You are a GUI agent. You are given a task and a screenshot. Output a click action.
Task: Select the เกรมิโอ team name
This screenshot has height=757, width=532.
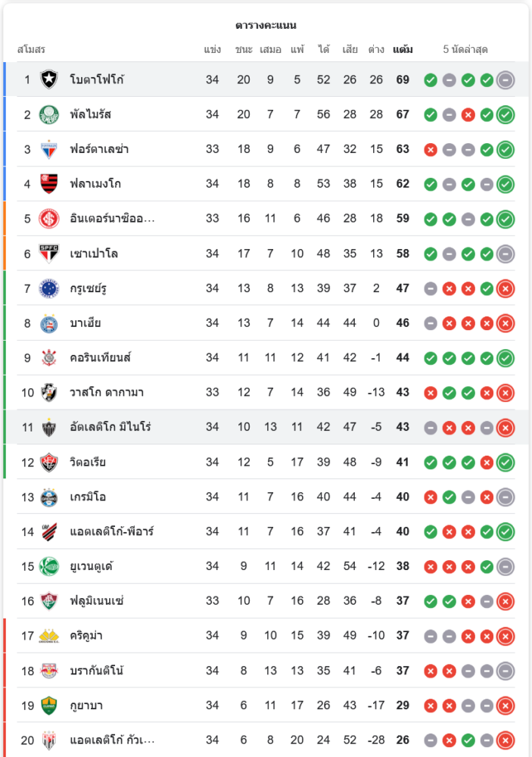(88, 497)
